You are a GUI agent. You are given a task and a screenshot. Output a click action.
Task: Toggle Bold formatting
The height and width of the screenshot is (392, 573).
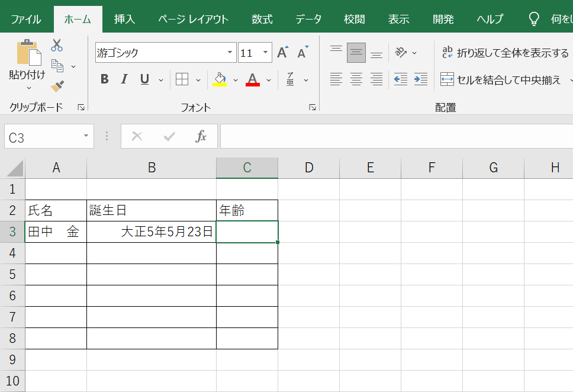coord(105,79)
